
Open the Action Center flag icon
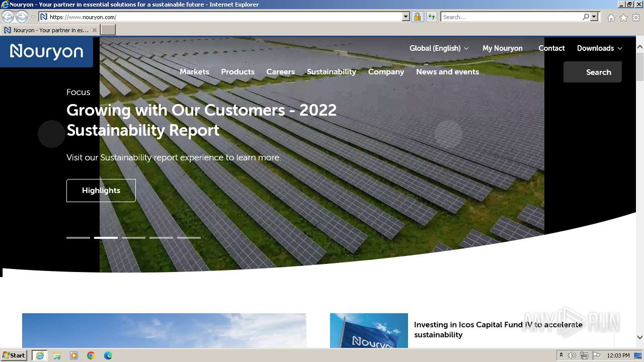click(596, 355)
